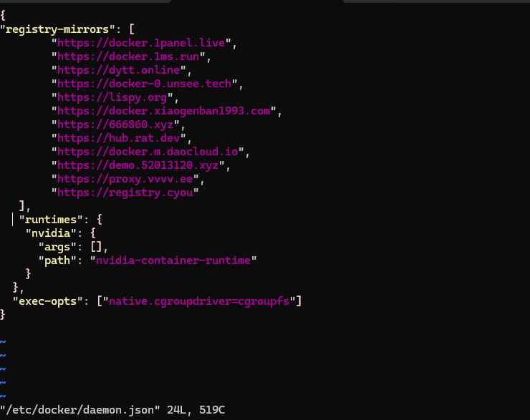Click the empty [] args array
This screenshot has width=530, height=420.
[x=96, y=246]
